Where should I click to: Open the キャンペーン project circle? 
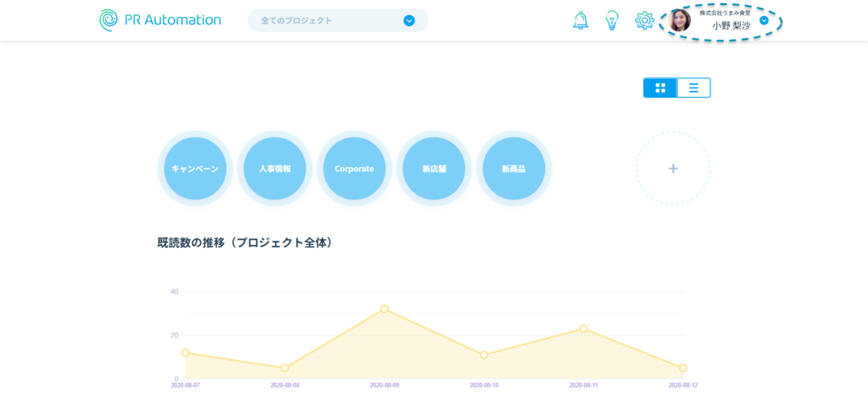pos(195,169)
